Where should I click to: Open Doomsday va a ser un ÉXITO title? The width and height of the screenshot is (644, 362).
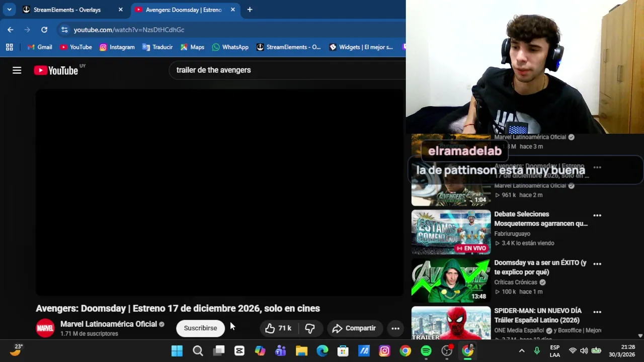540,267
